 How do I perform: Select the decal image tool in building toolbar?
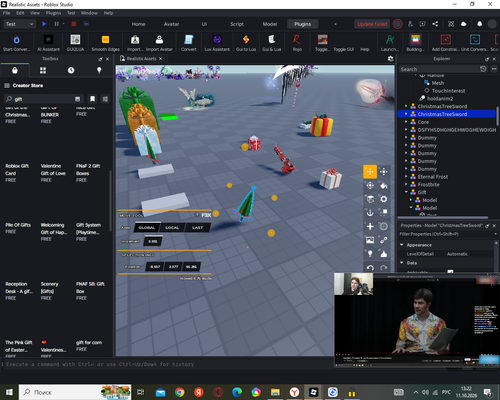tap(370, 240)
